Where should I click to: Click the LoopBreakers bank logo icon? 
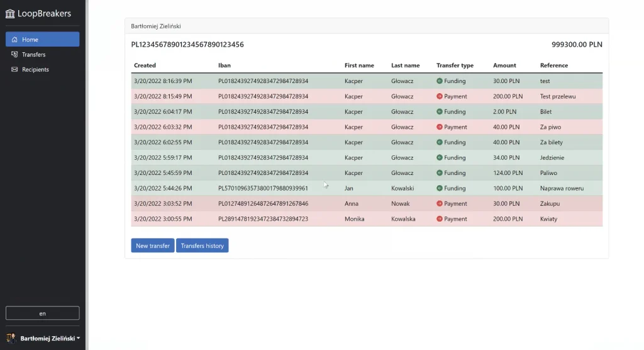(10, 14)
